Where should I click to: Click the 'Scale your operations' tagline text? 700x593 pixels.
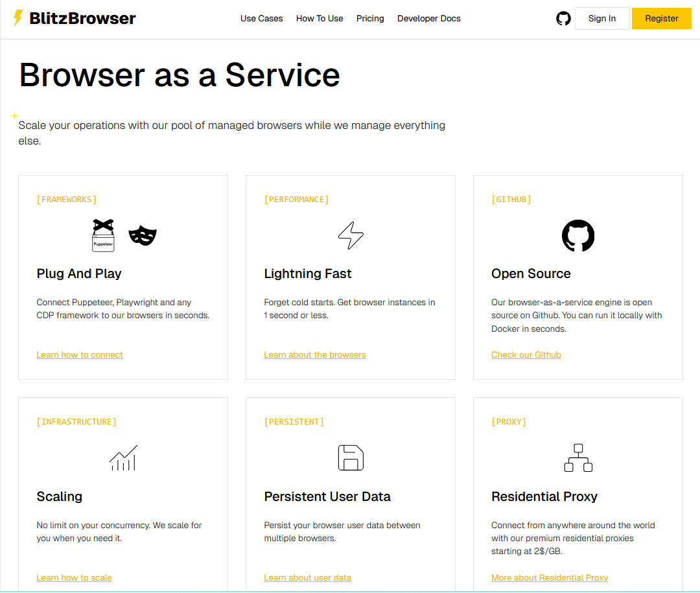tap(231, 133)
